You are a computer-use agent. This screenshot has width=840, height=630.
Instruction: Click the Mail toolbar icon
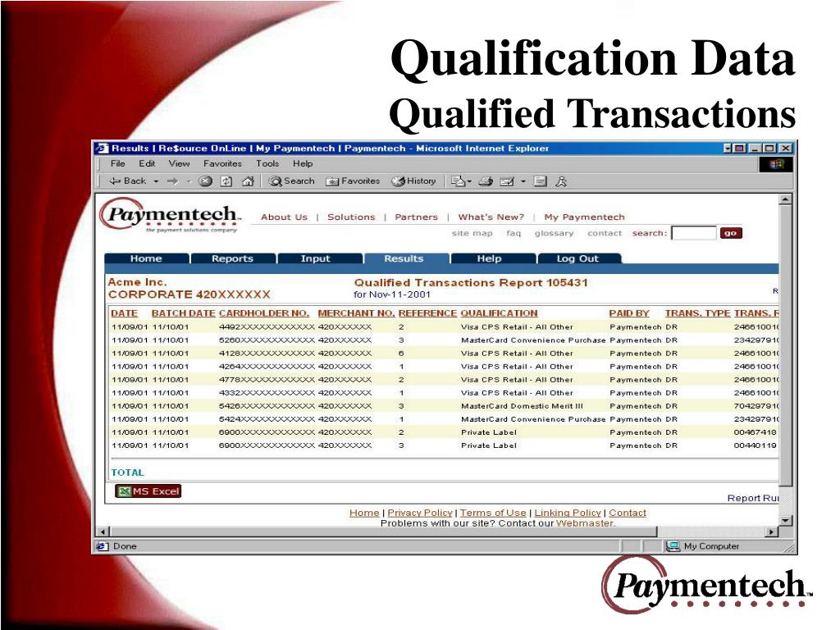(458, 181)
